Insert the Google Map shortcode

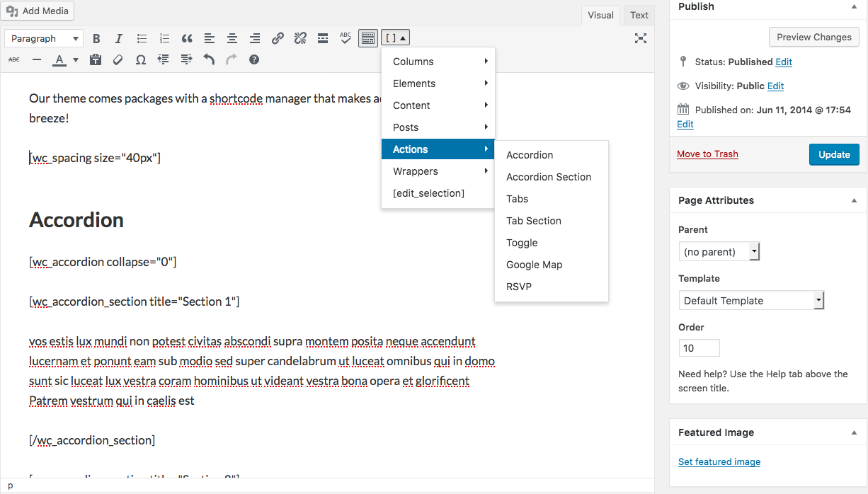coord(552,265)
